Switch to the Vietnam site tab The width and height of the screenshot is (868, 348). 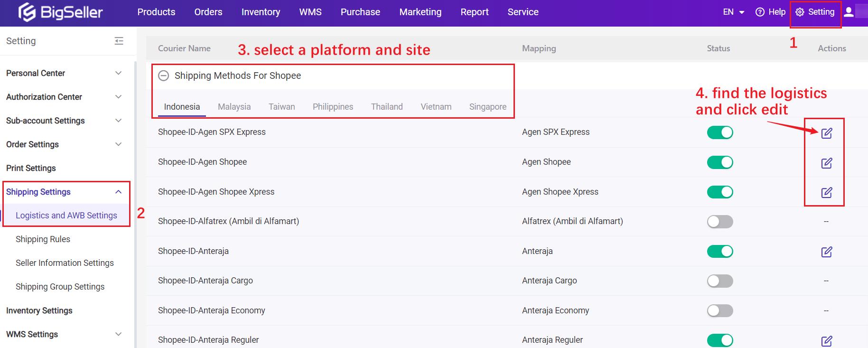tap(436, 107)
